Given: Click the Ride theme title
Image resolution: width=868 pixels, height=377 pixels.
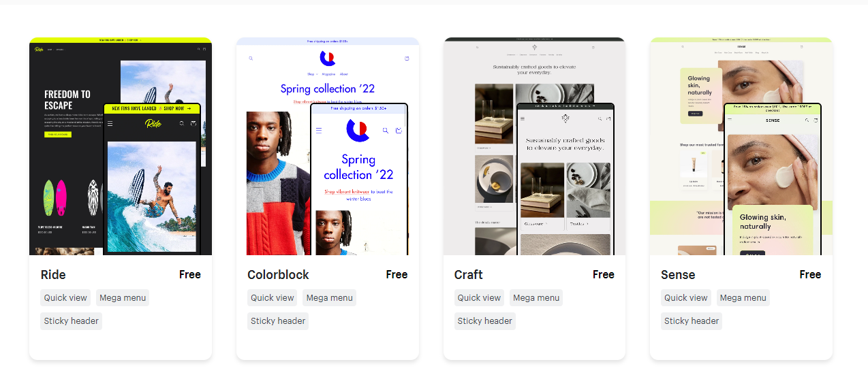Looking at the screenshot, I should (53, 275).
